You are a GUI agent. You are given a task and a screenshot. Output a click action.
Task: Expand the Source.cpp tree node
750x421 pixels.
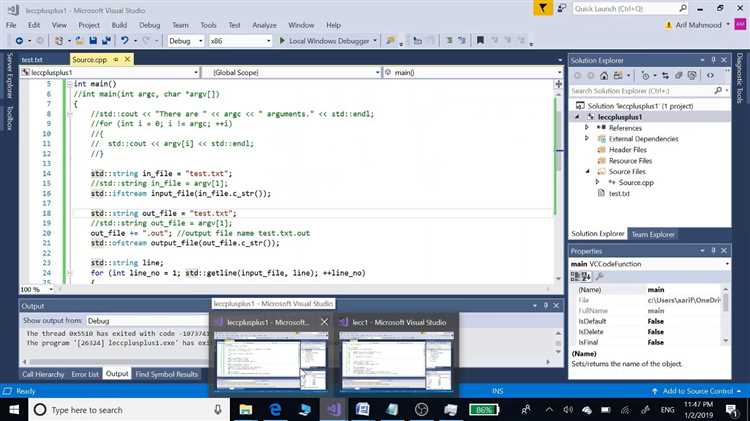(597, 182)
